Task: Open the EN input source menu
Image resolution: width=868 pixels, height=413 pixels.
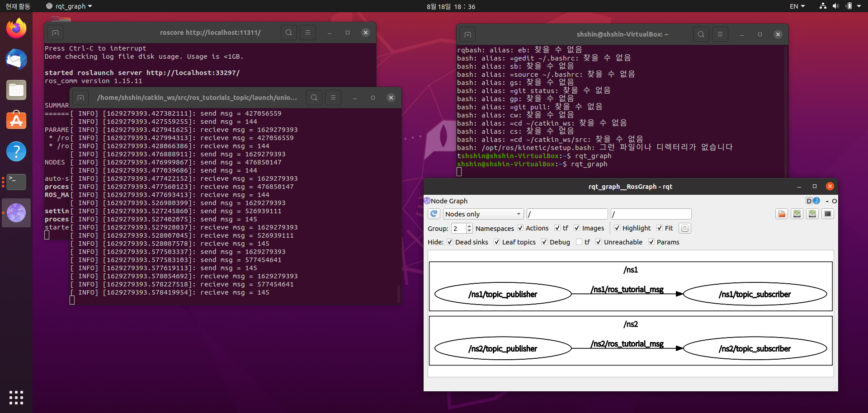Action: pyautogui.click(x=797, y=6)
